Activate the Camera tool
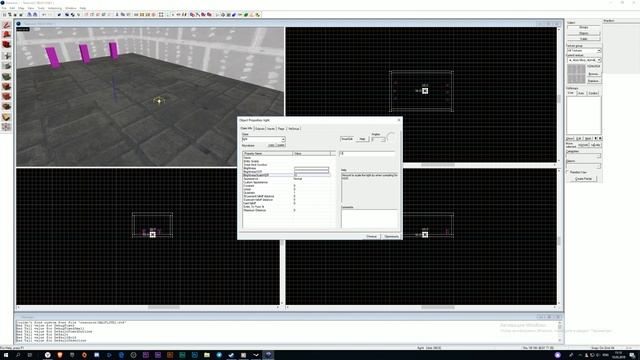640x360 pixels. click(6, 44)
